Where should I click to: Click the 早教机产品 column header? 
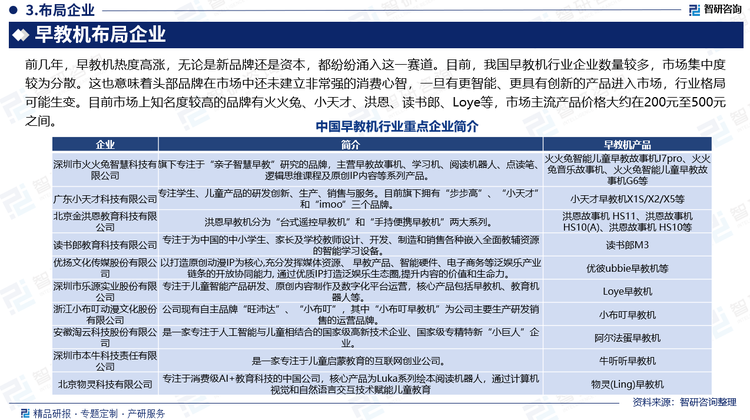point(627,144)
